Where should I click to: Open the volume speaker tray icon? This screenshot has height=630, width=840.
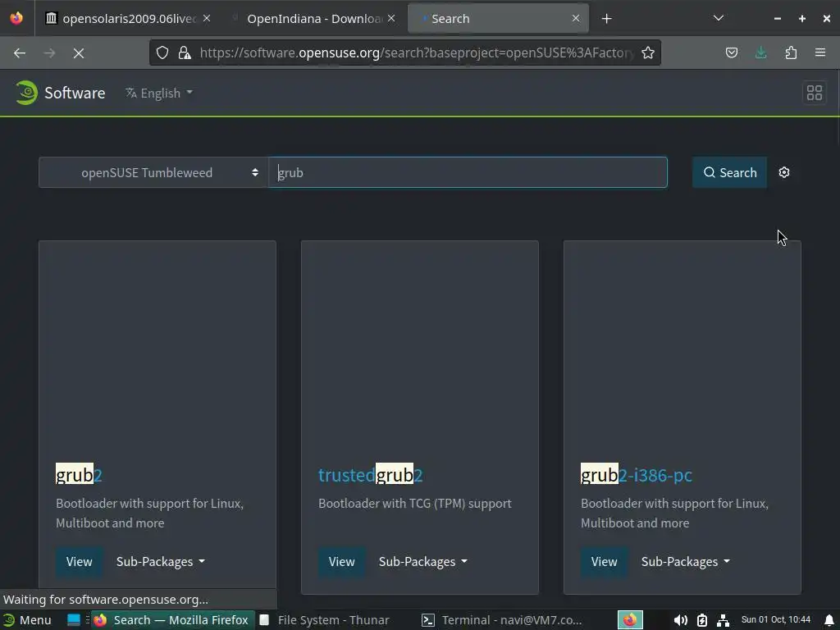680,620
